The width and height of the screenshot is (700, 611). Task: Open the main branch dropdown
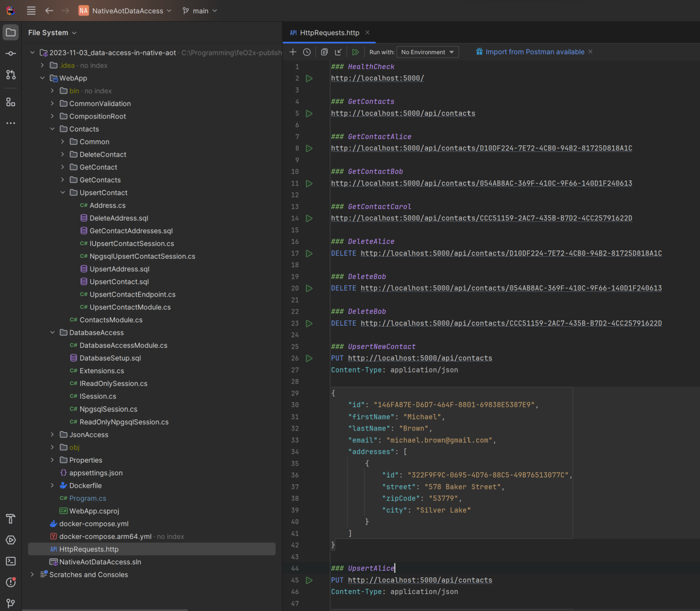coord(199,10)
